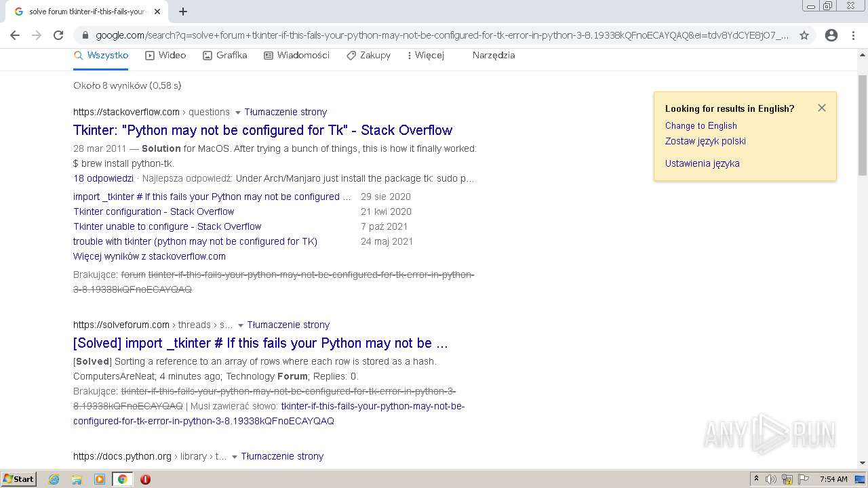Screen dimensions: 868x488
Task: Choose Change to English
Action: tap(701, 125)
